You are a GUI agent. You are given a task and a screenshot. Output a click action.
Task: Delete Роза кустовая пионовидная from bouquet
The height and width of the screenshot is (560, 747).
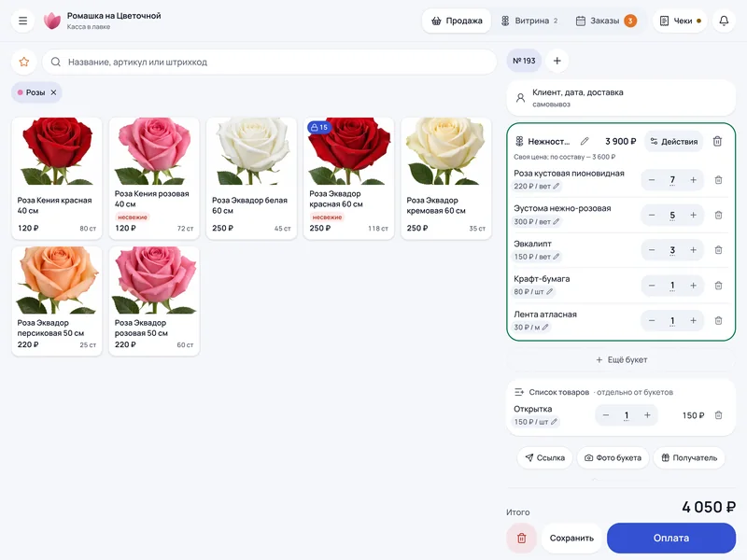[x=718, y=180]
